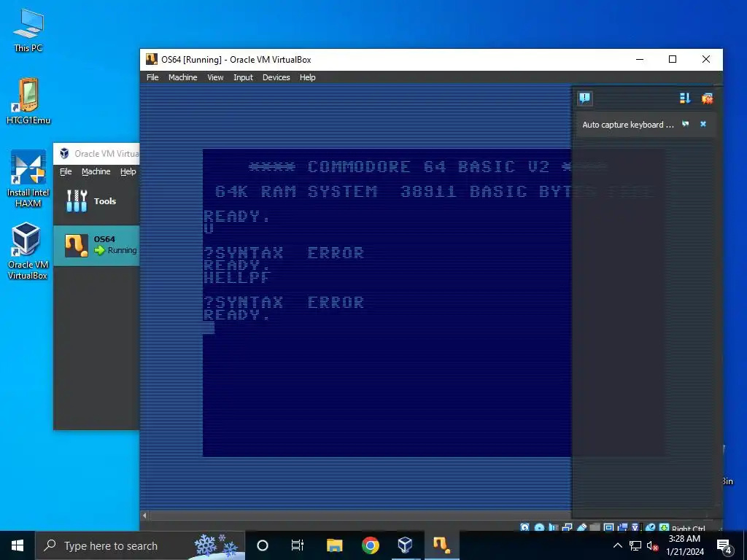Click the USB devices status icon
The image size is (747, 560).
click(x=582, y=528)
